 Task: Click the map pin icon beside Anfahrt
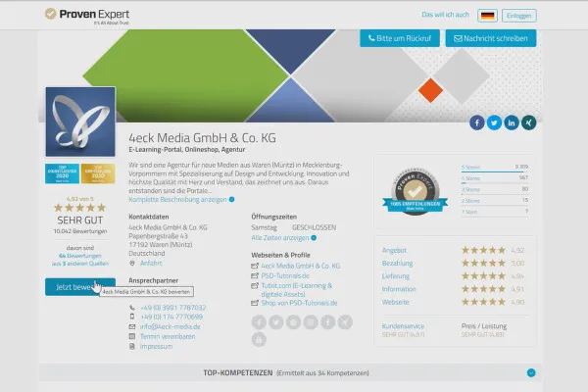click(x=132, y=264)
